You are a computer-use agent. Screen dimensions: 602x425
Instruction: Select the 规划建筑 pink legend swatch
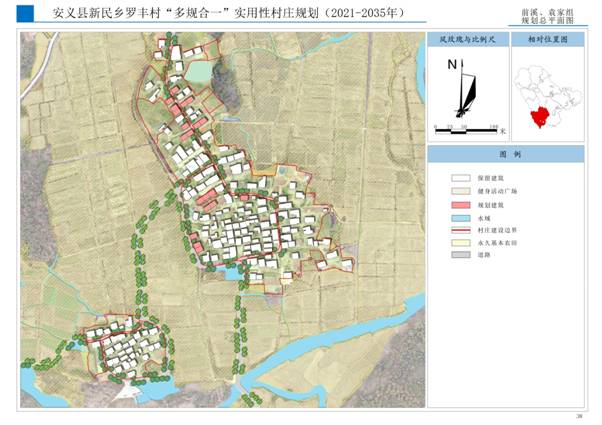[461, 205]
